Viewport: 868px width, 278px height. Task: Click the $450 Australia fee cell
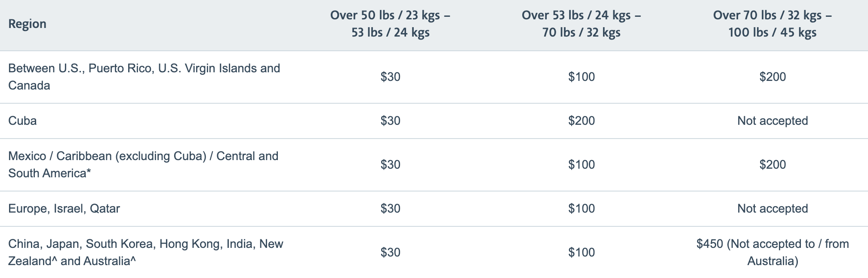click(x=772, y=253)
